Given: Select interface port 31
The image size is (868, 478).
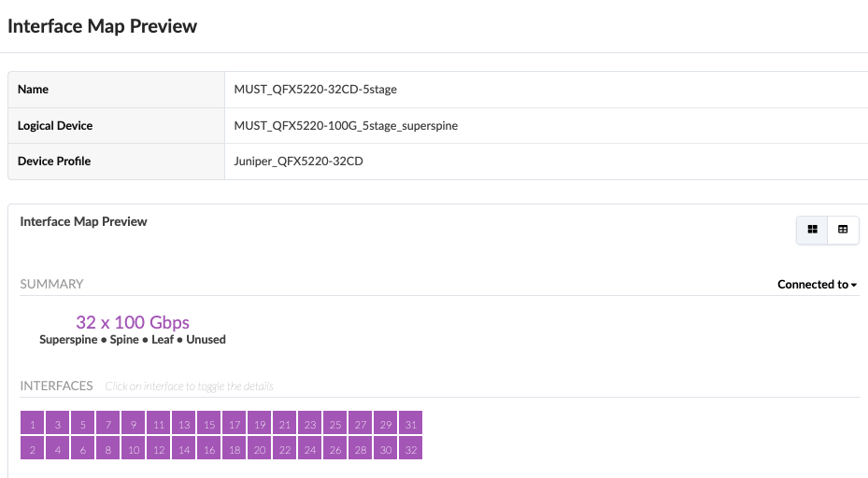Looking at the screenshot, I should click(x=410, y=424).
